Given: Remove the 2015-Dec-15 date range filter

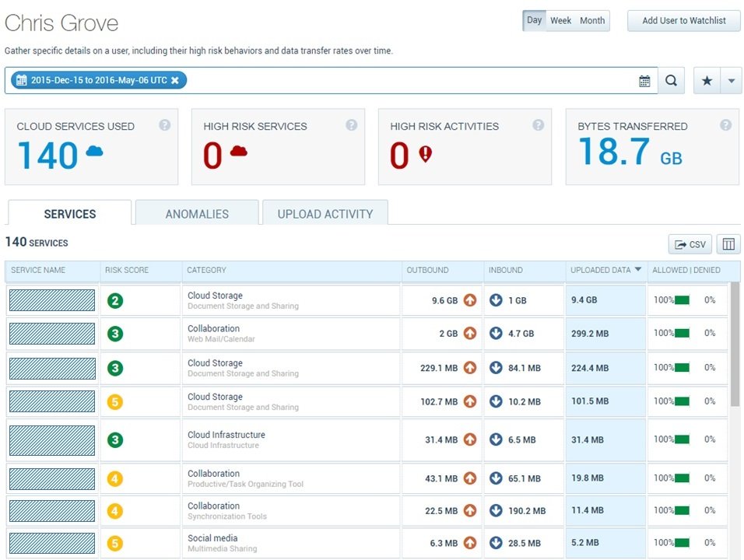Looking at the screenshot, I should [175, 80].
